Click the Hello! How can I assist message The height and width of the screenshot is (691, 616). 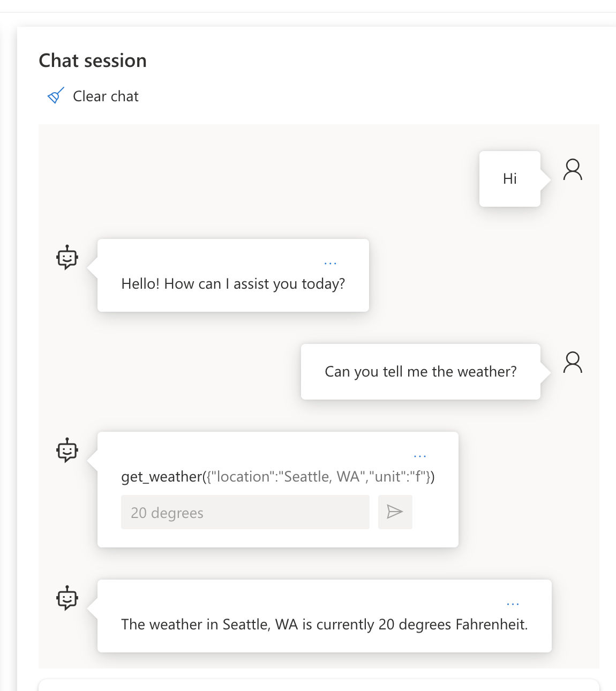[x=233, y=284]
